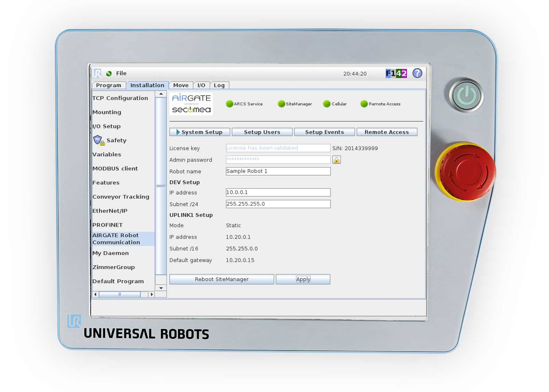This screenshot has width=549, height=392.
Task: Select I/O Setup in the sidebar
Action: 106,126
